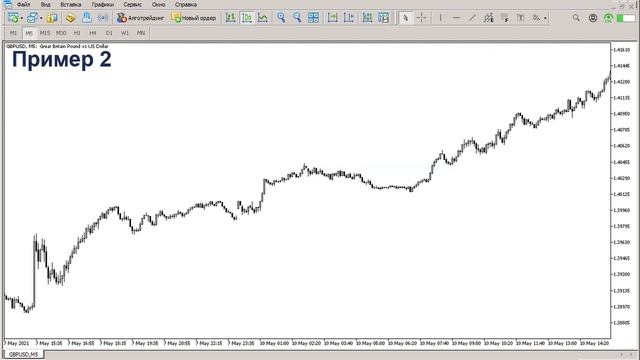Viewport: 640px width, 360px height.
Task: Click the 10 May 14:20 time label
Action: (x=594, y=344)
